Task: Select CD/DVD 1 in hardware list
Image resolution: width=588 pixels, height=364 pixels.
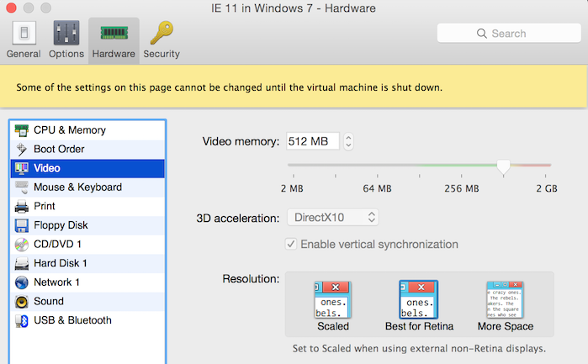Action: coord(87,245)
